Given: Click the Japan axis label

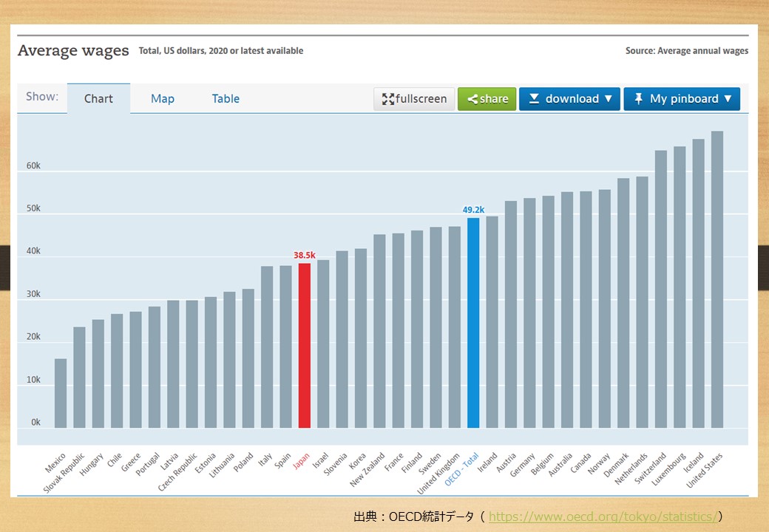Looking at the screenshot, I should (x=301, y=462).
